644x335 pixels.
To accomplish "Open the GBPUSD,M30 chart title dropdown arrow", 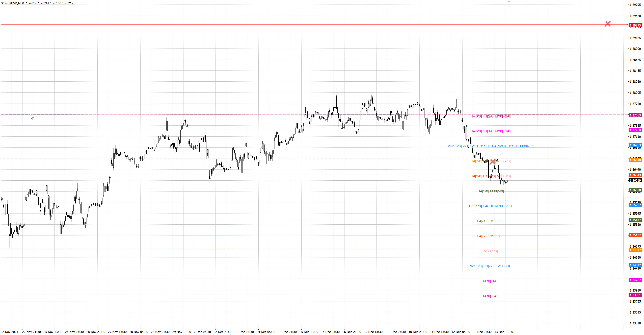I will (3, 3).
